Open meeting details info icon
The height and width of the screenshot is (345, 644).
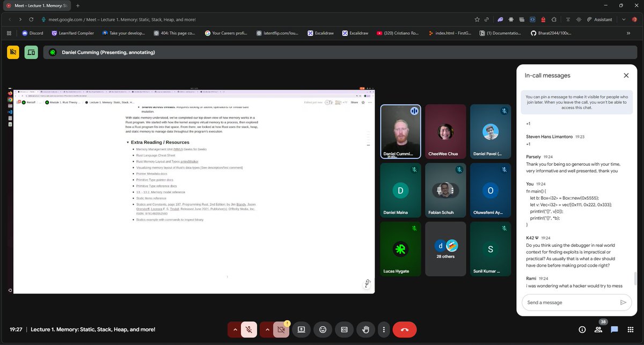(x=582, y=329)
